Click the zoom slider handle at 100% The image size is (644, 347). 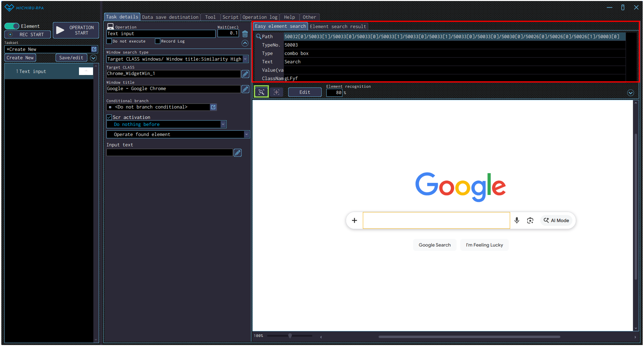click(290, 336)
